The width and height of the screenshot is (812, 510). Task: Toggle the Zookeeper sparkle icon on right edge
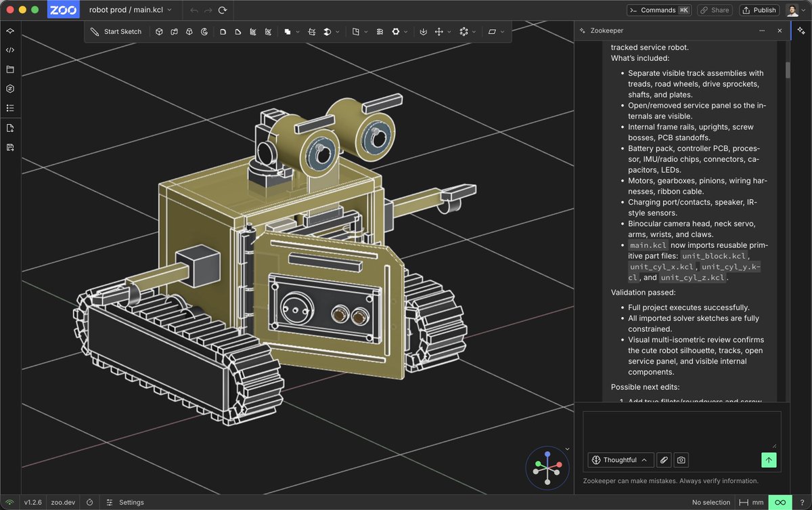pos(802,31)
